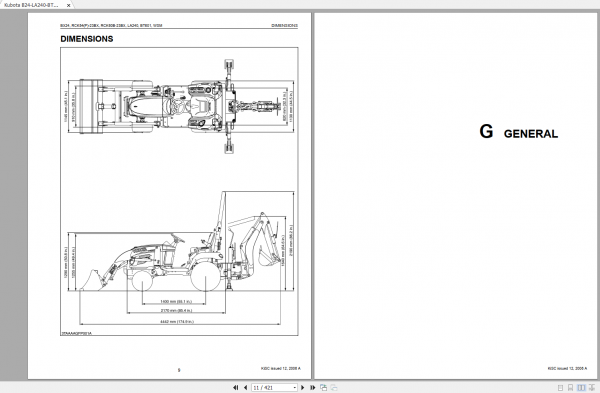The image size is (600, 393).
Task: Select two-page facing layout
Action: 581,388
